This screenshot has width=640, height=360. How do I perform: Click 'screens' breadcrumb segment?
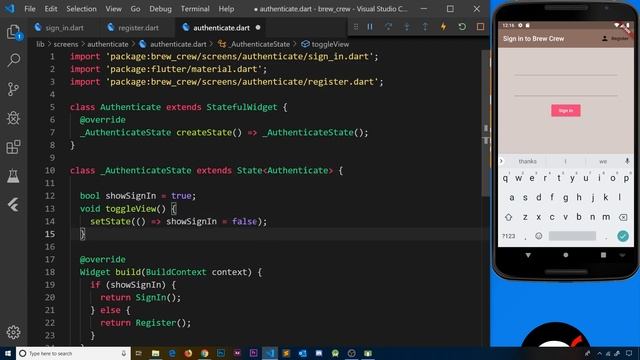66,44
